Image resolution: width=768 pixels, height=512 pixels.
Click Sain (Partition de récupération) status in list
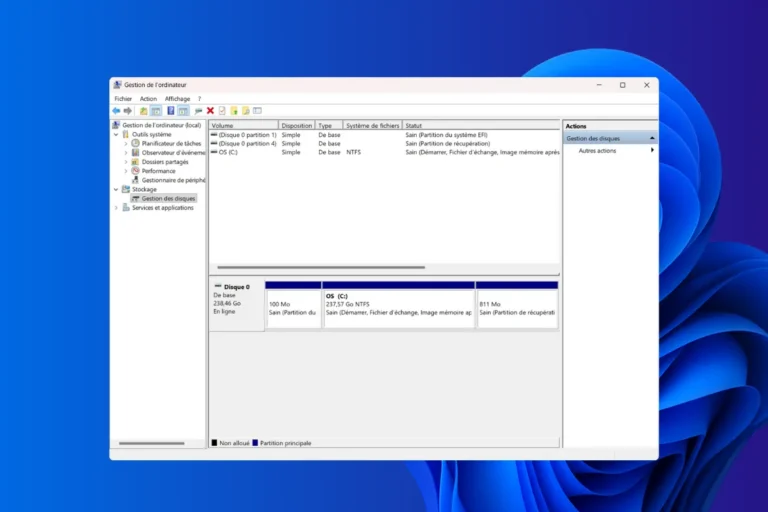click(x=448, y=144)
